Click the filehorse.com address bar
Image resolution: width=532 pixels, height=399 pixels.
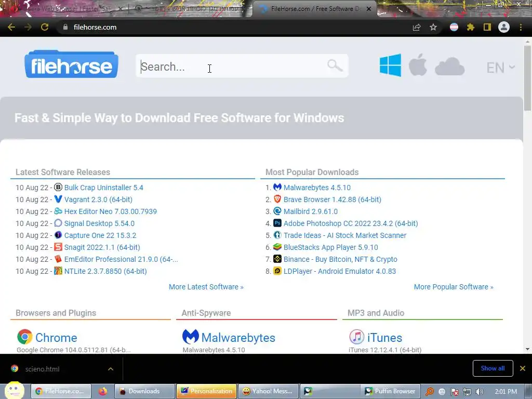click(x=234, y=27)
